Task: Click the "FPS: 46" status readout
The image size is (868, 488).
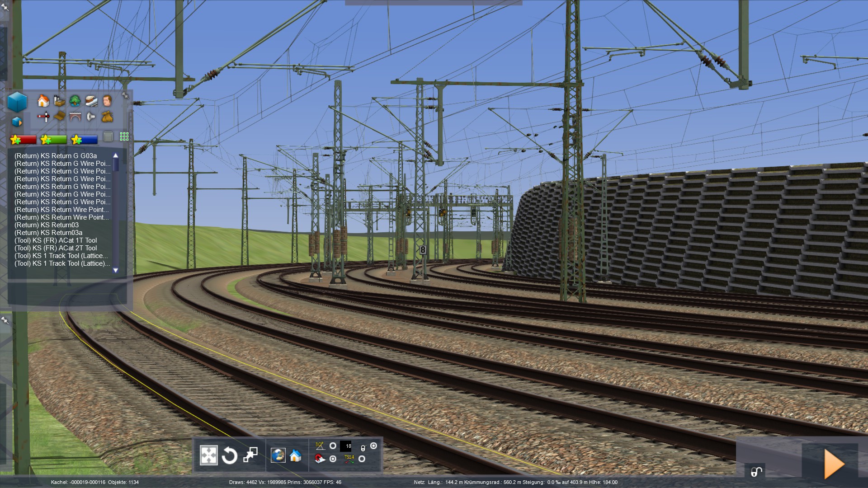Action: coord(332,483)
